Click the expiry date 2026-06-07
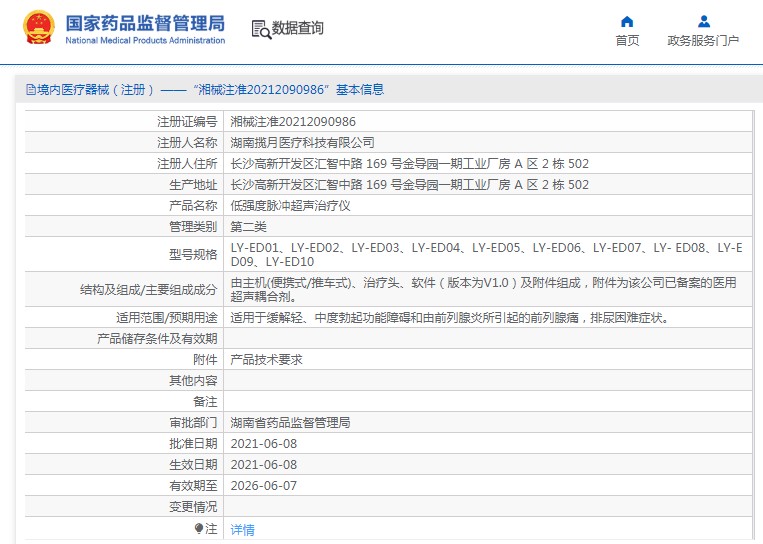The height and width of the screenshot is (544, 763). click(264, 486)
